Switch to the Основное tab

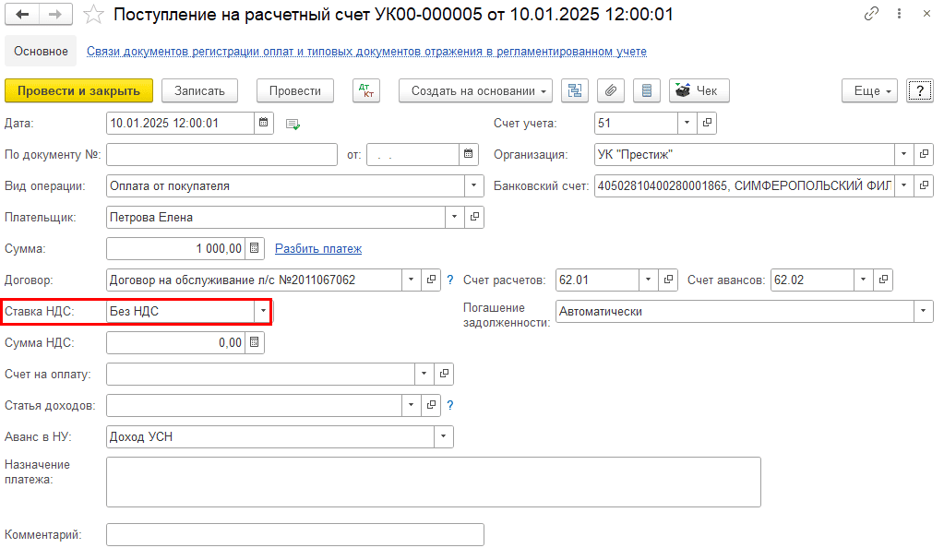coord(41,52)
